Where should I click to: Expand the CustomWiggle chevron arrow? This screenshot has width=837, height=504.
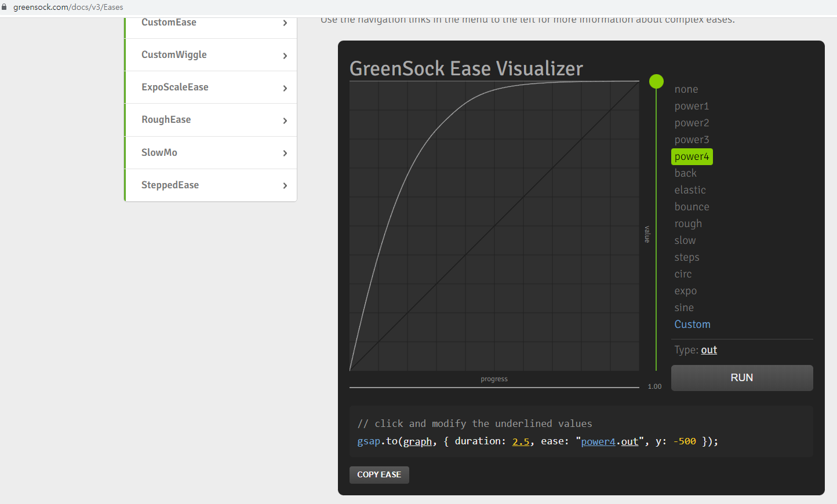click(285, 56)
